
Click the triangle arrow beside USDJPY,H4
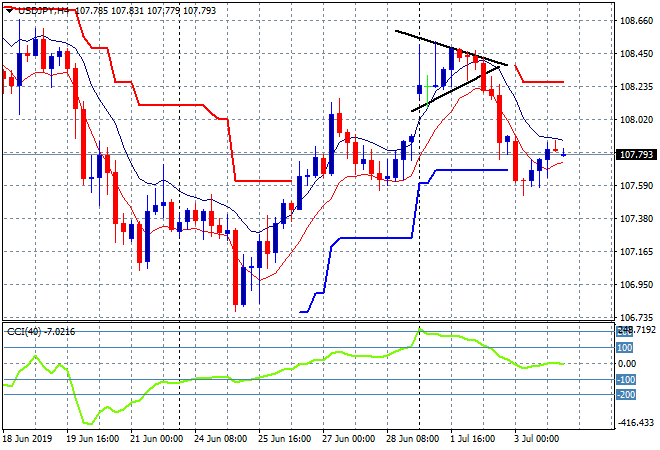tap(9, 11)
